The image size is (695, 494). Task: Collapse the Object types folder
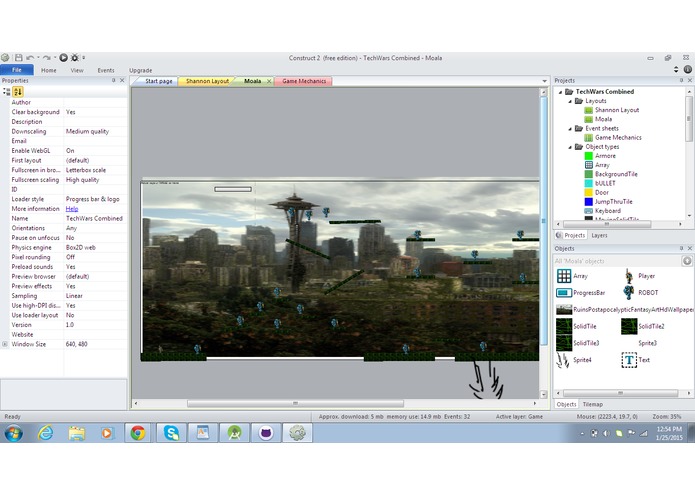pyautogui.click(x=570, y=147)
